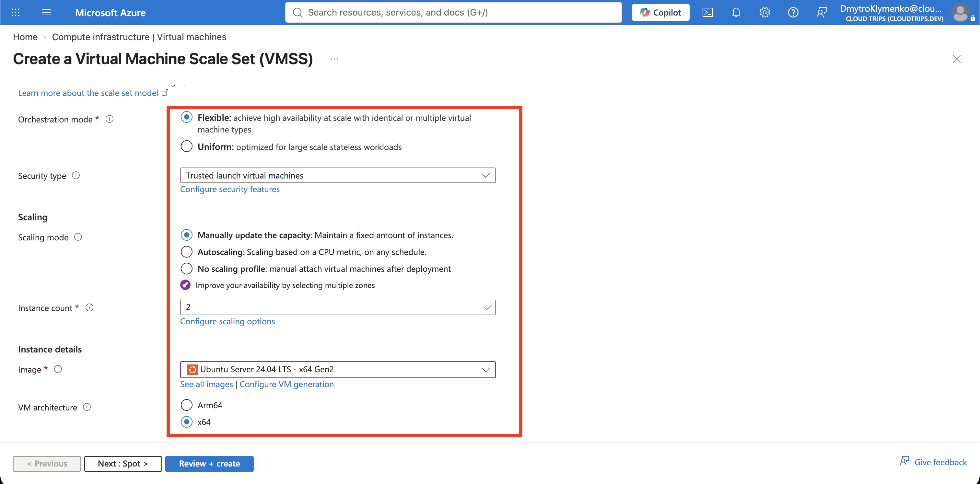The width and height of the screenshot is (980, 484).
Task: Go to Compute infrastructure breadcrumb
Action: tap(139, 37)
